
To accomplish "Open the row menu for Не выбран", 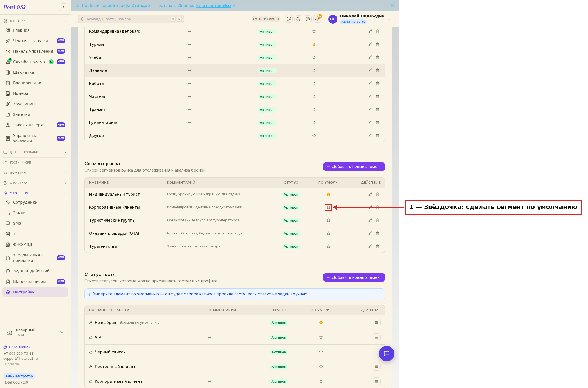I will coord(377,323).
